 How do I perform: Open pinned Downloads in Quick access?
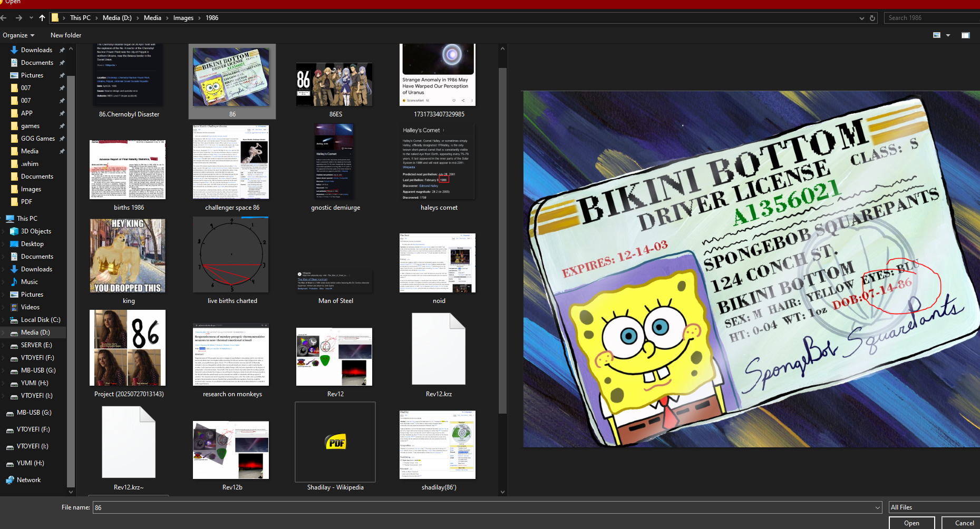(x=36, y=50)
